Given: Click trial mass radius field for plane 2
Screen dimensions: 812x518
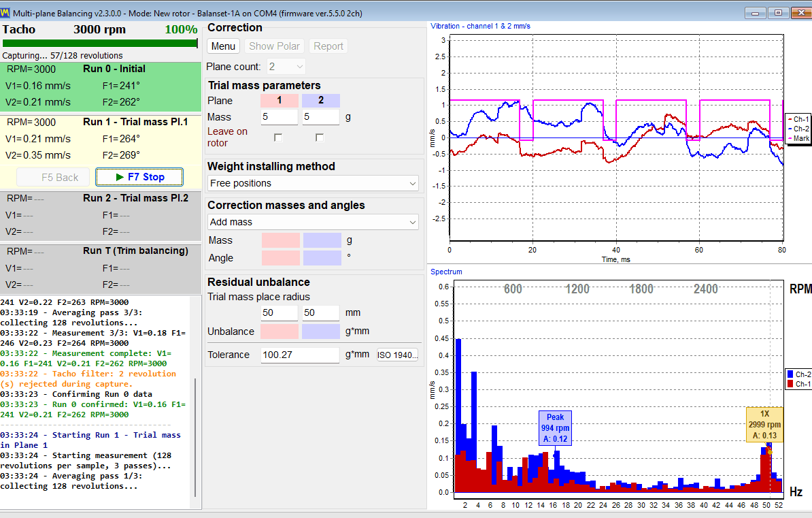Looking at the screenshot, I should (x=320, y=312).
